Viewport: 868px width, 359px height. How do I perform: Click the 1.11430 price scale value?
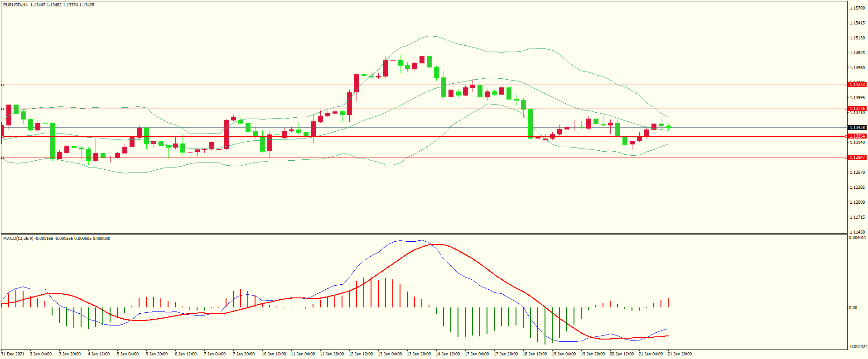tap(857, 232)
